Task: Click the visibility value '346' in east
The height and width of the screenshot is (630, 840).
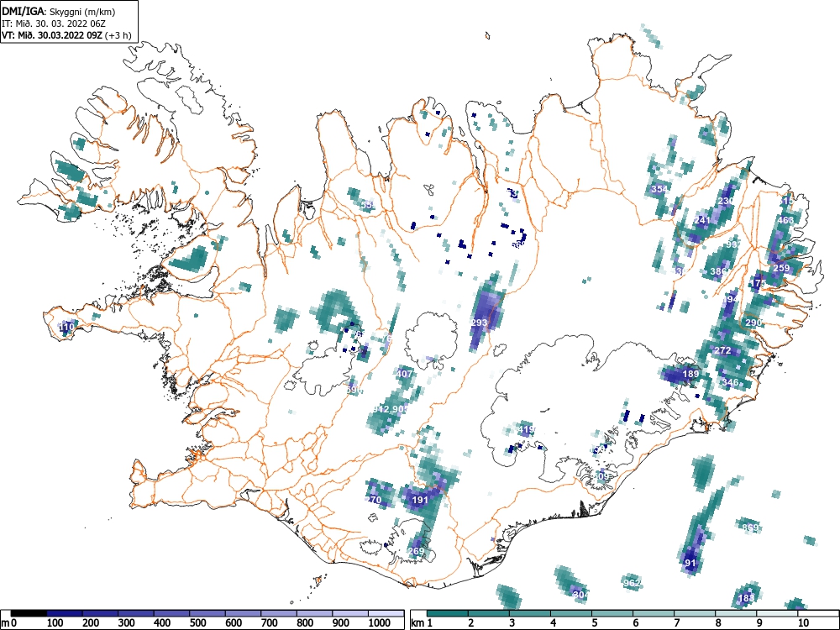Action: click(x=730, y=382)
